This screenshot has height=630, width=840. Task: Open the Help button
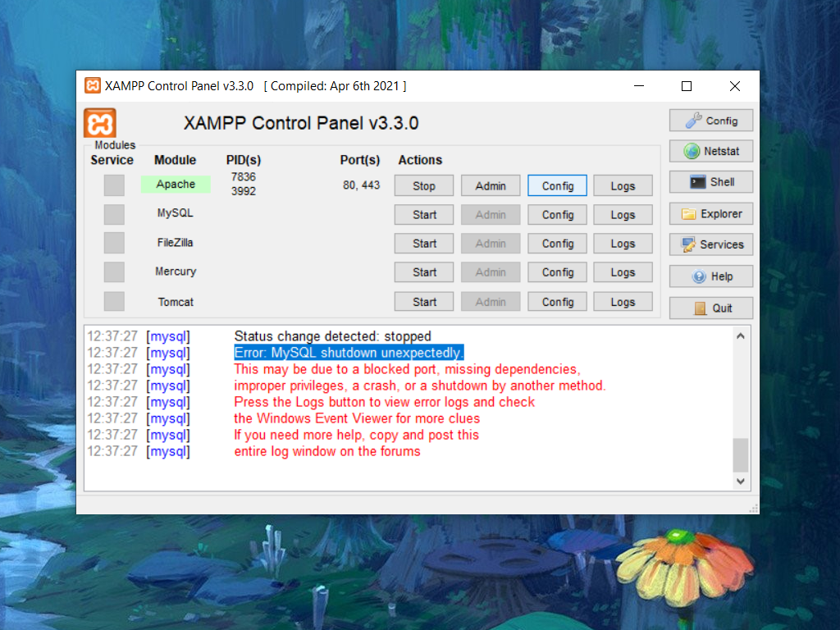[x=711, y=276]
